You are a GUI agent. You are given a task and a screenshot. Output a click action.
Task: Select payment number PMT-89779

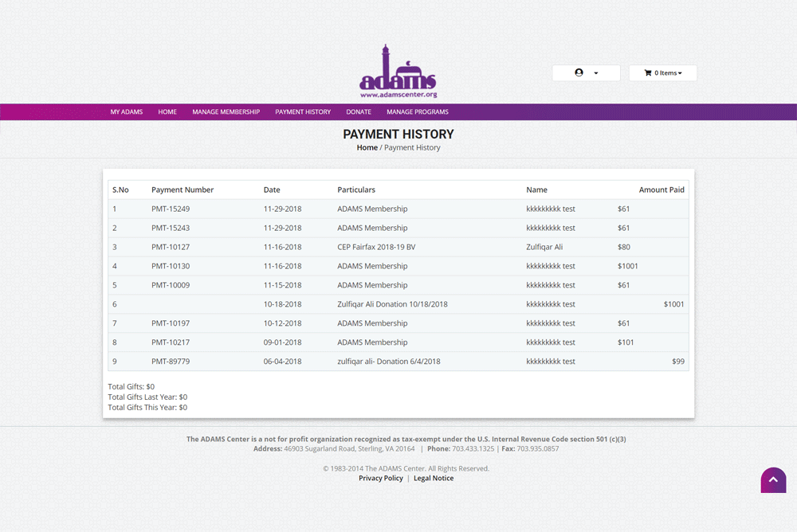[171, 362]
